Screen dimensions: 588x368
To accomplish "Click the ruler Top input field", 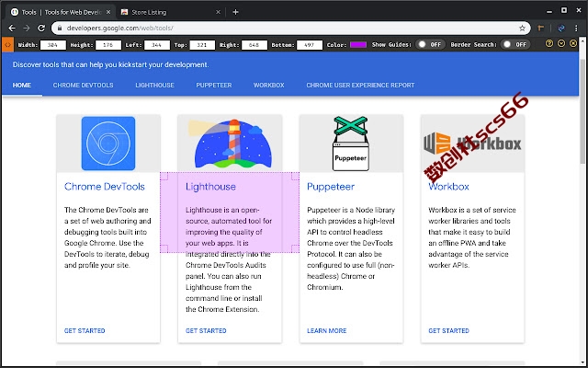I will pyautogui.click(x=202, y=45).
